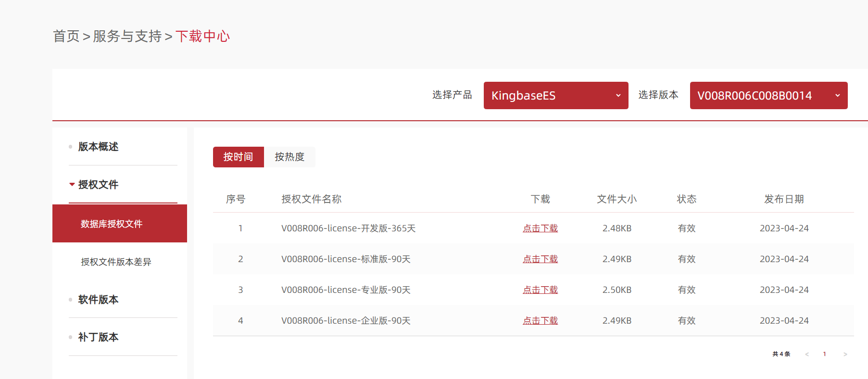
Task: Click 点击下载 for the 标准版-90天 license
Action: coord(540,259)
